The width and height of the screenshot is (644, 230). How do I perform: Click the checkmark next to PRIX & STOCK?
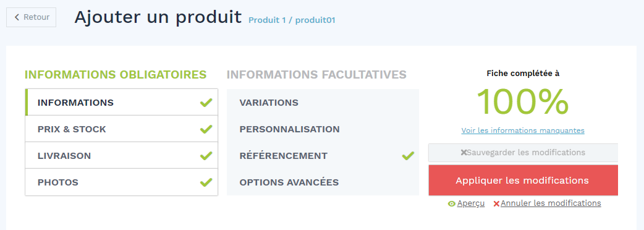(x=206, y=129)
